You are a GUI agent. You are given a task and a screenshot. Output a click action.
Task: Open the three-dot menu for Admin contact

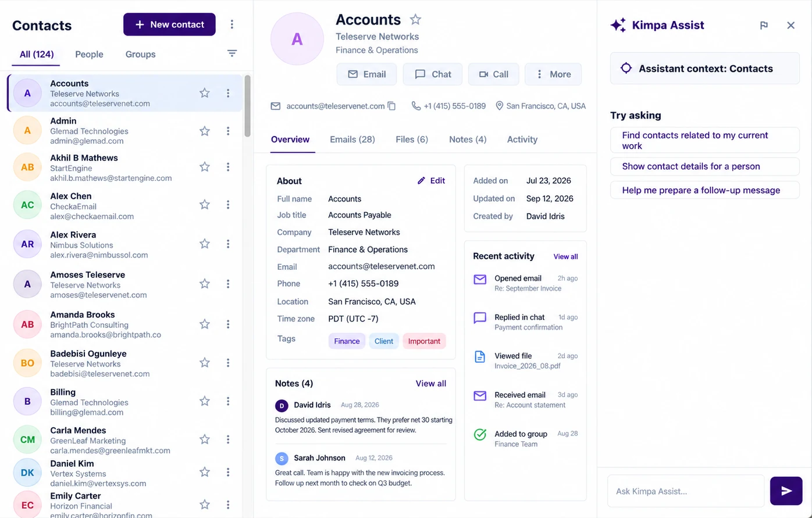228,131
